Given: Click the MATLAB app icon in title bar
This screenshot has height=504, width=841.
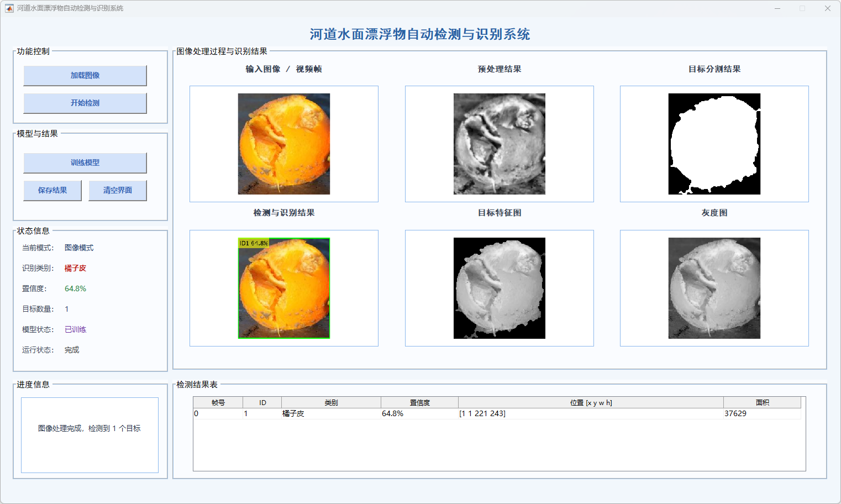Looking at the screenshot, I should click(9, 8).
